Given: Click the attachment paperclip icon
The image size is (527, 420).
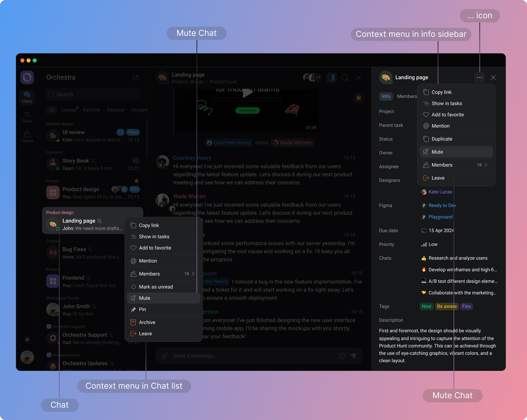Looking at the screenshot, I should [x=164, y=356].
